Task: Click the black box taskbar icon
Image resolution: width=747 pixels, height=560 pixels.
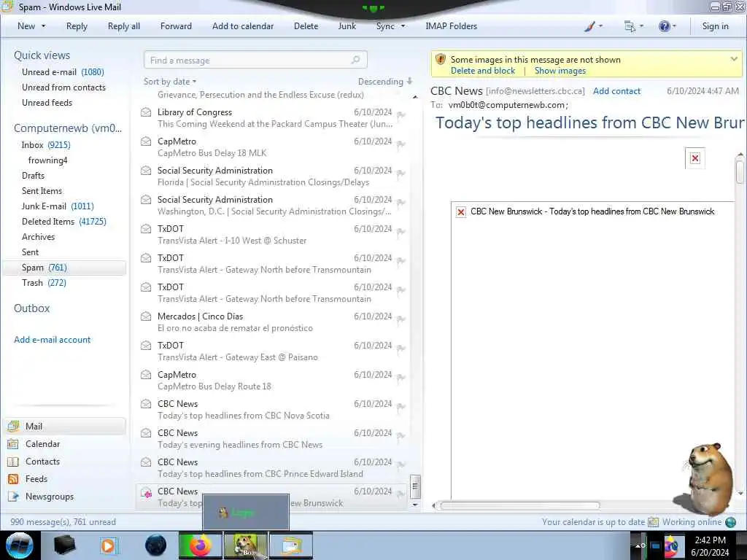Action: [64, 545]
